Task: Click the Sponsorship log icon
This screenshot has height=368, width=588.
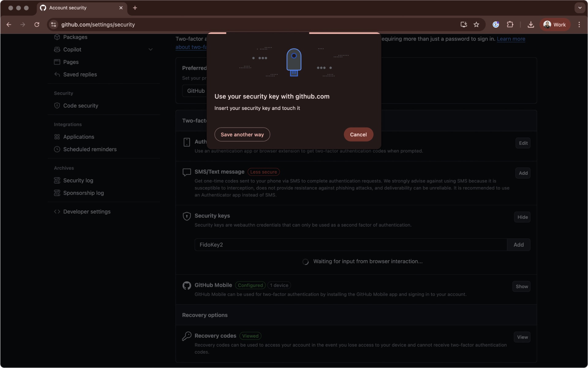Action: [57, 193]
